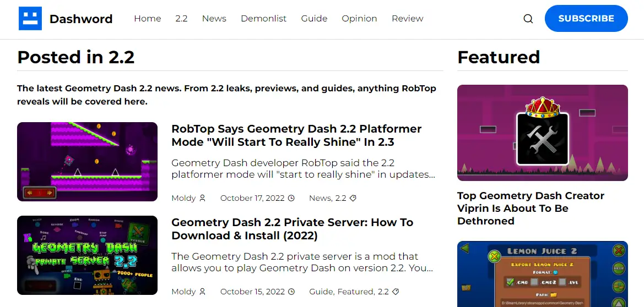Open featured crown and tools thumbnail
Screen dimensions: 644x307
coord(543,133)
